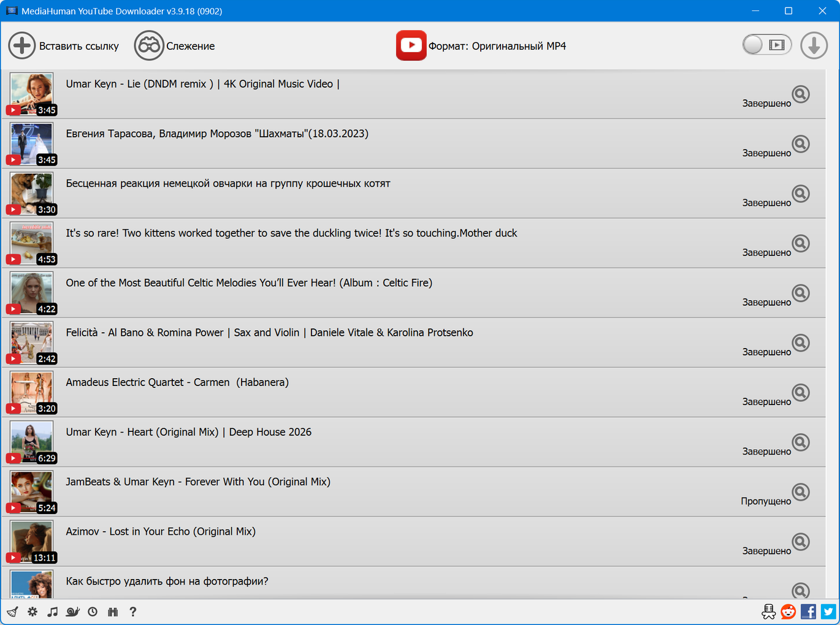840x625 pixels.
Task: Locate downloaded file for Шахматы video
Action: point(801,144)
